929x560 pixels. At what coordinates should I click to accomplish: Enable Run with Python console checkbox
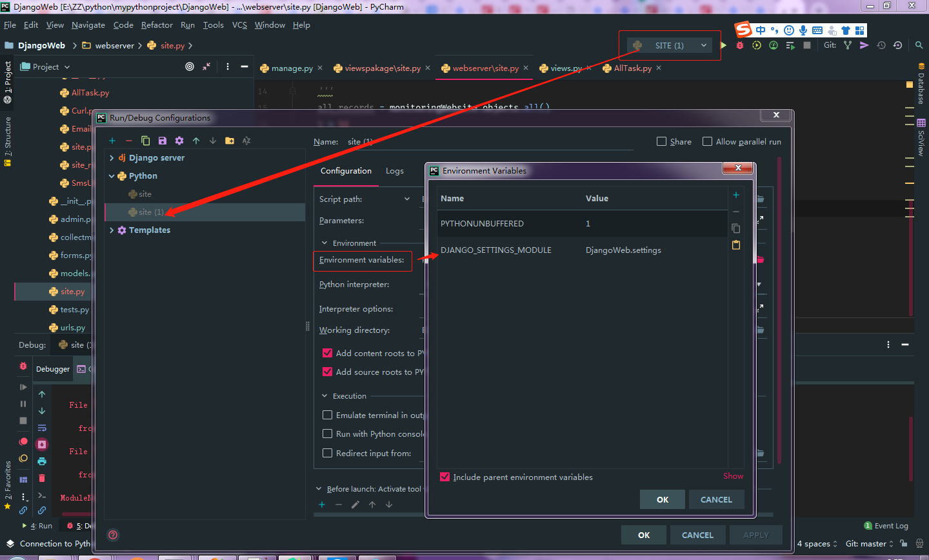[x=327, y=434]
